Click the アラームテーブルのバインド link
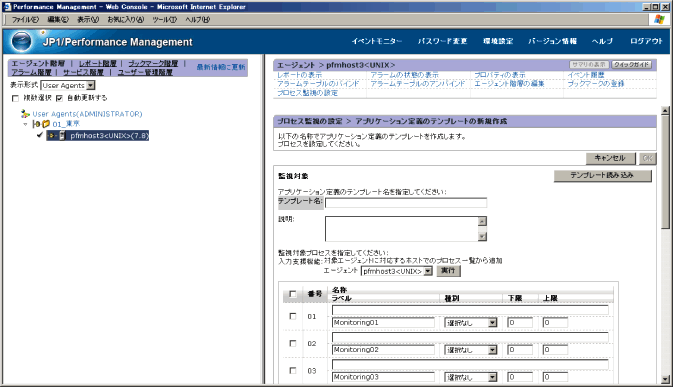This screenshot has width=673, height=387. pyautogui.click(x=318, y=84)
